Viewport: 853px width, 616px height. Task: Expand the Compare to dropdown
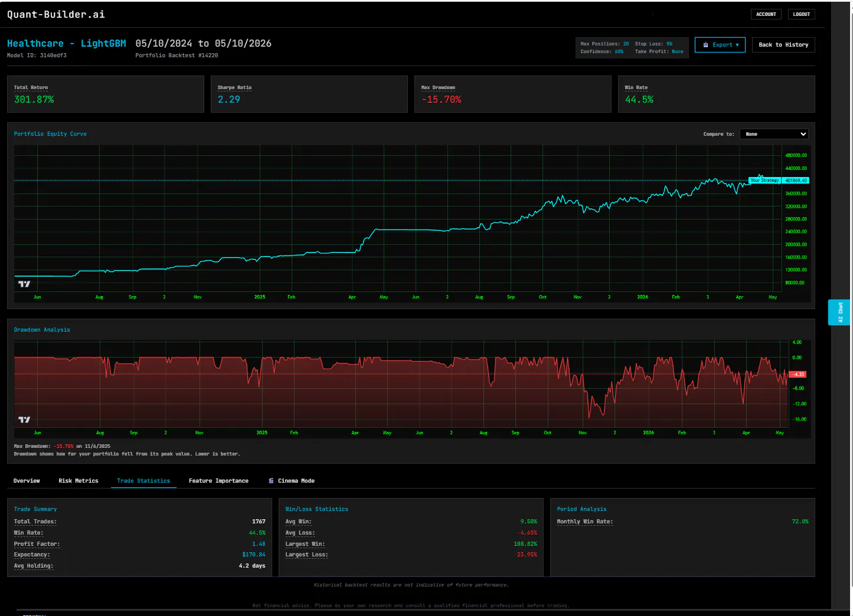coord(774,134)
